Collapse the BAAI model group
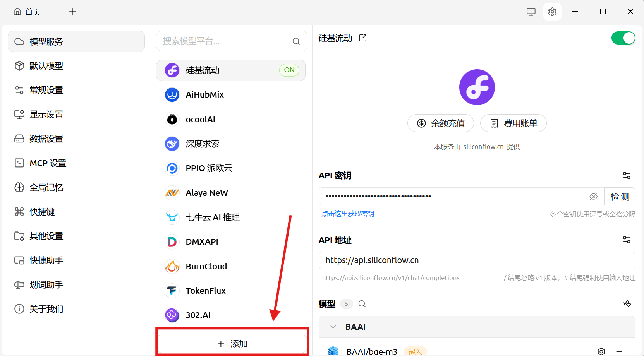The height and width of the screenshot is (356, 644). pyautogui.click(x=333, y=327)
